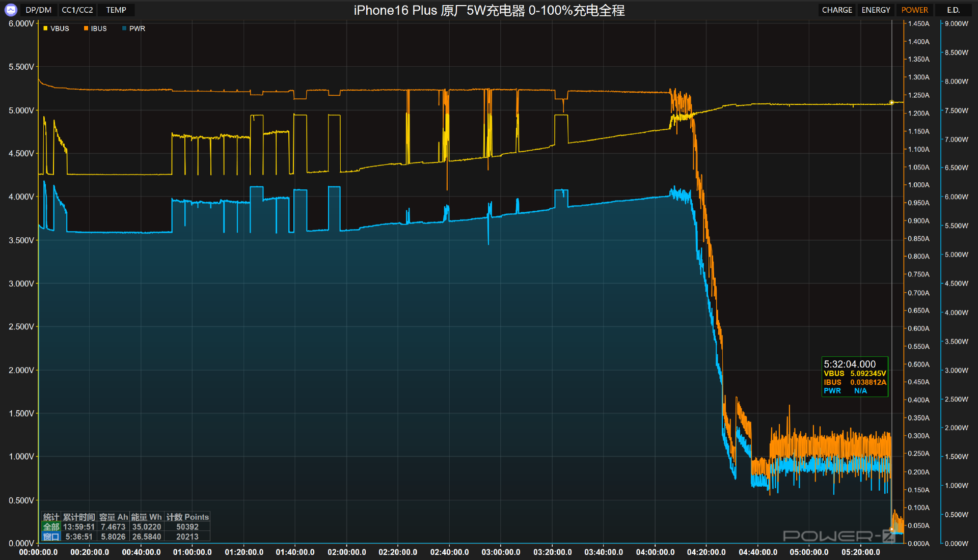Viewport: 978px width, 560px height.
Task: Switch to the CC1/CC2 tab
Action: coord(77,10)
